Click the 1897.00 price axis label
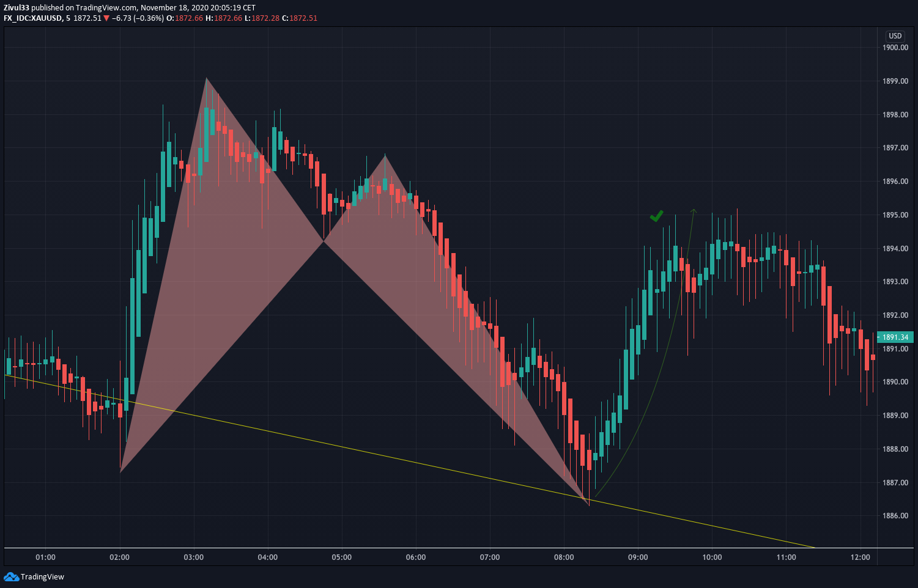 895,148
